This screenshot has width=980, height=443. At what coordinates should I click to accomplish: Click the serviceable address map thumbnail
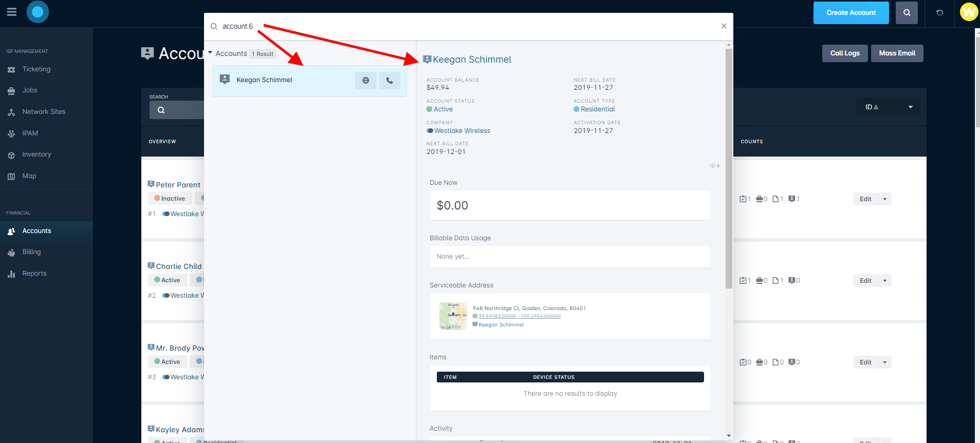pyautogui.click(x=453, y=316)
